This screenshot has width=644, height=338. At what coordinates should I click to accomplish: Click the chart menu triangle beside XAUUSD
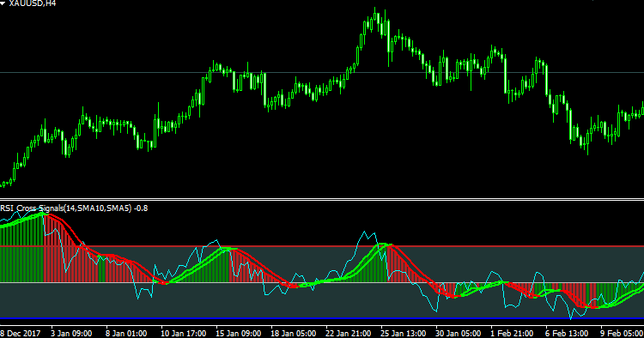tap(3, 3)
